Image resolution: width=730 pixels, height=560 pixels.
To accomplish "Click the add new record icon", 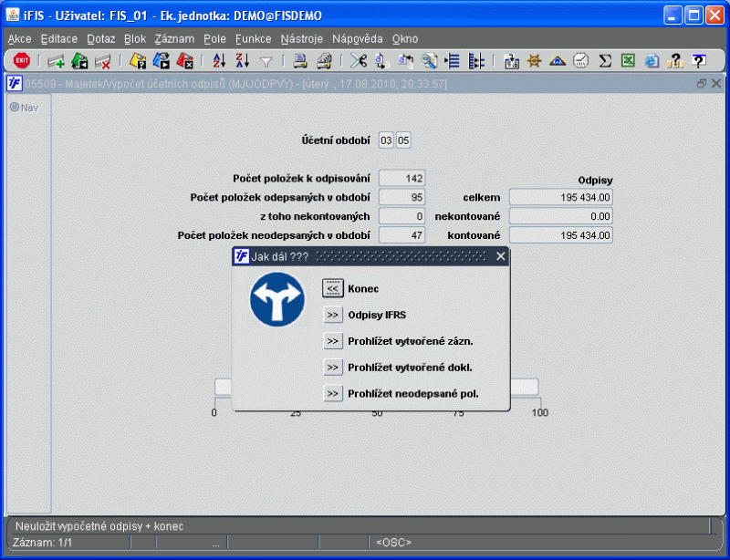I will pos(56,61).
